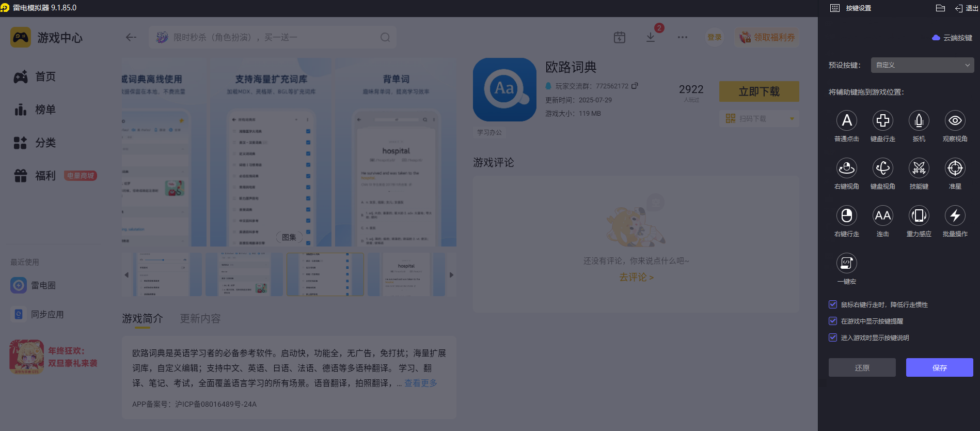Screen dimensions: 980x431
Task: Switch to the 游戏简介 tab
Action: (x=142, y=318)
